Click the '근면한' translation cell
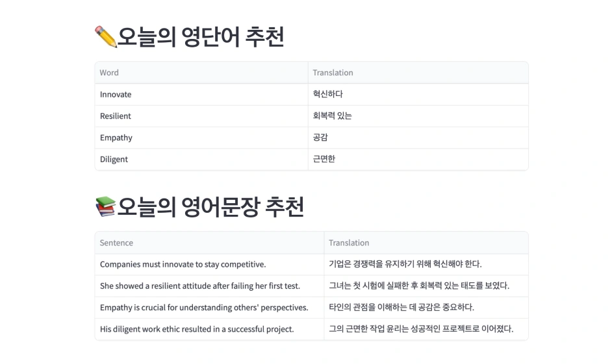Image resolution: width=610 pixels, height=364 pixels. [418, 159]
